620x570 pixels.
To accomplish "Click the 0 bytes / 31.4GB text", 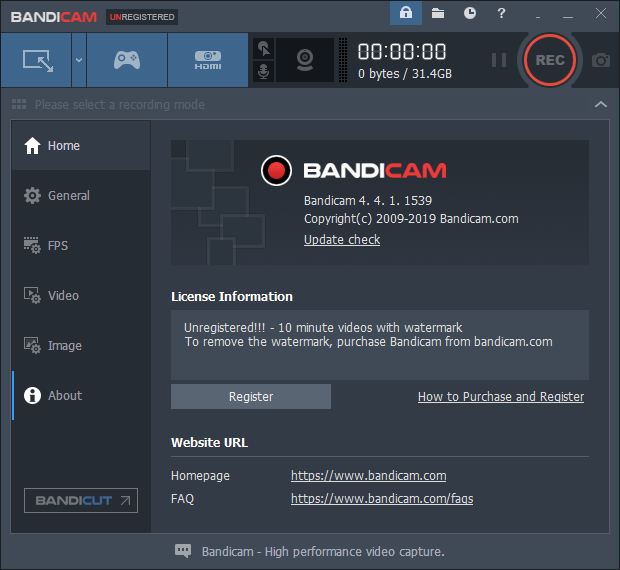I will (x=405, y=74).
